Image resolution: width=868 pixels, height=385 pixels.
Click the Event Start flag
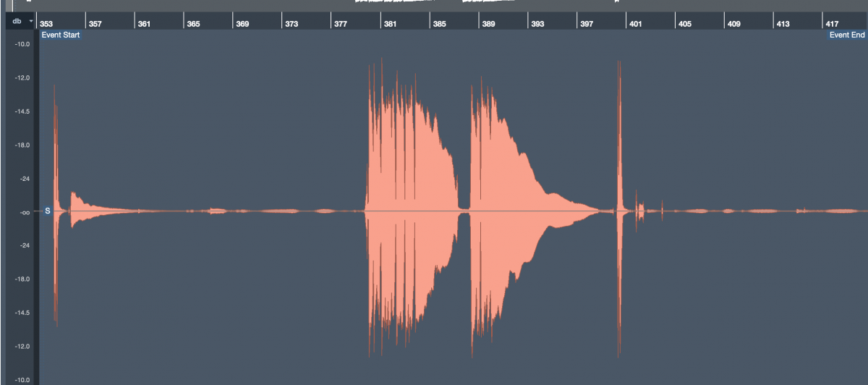(61, 35)
